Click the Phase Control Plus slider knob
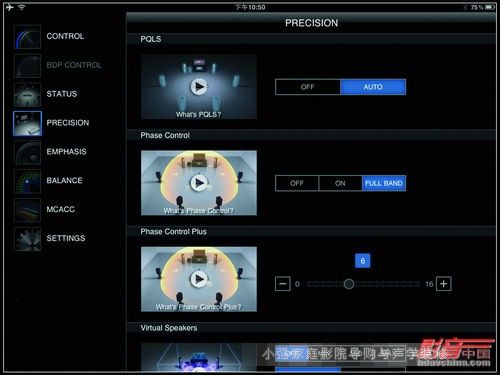500x375 pixels. click(x=349, y=284)
